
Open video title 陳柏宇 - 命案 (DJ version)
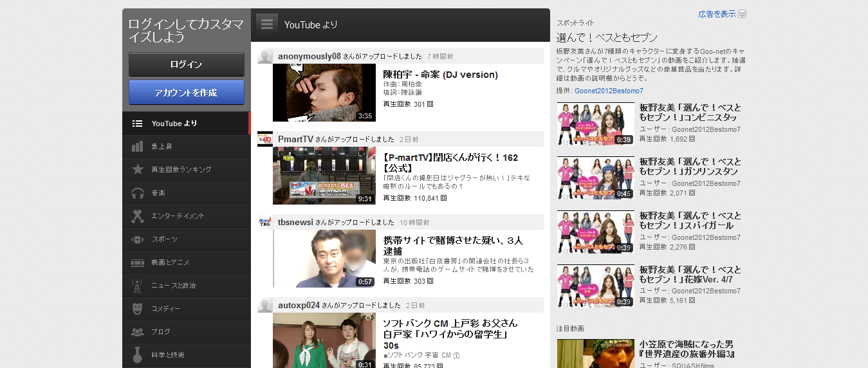pyautogui.click(x=441, y=75)
